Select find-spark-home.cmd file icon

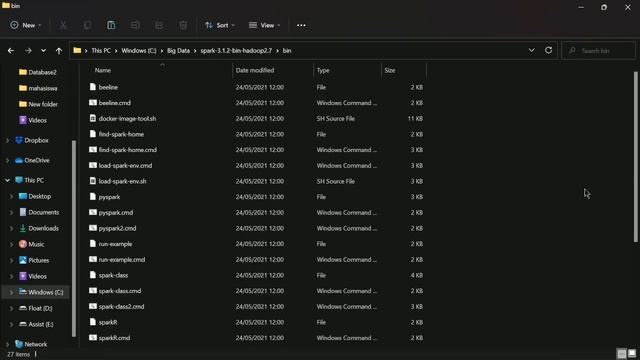click(93, 150)
